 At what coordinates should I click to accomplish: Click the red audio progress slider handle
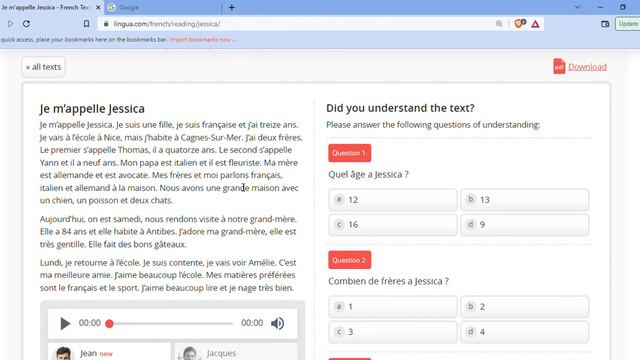coord(109,324)
